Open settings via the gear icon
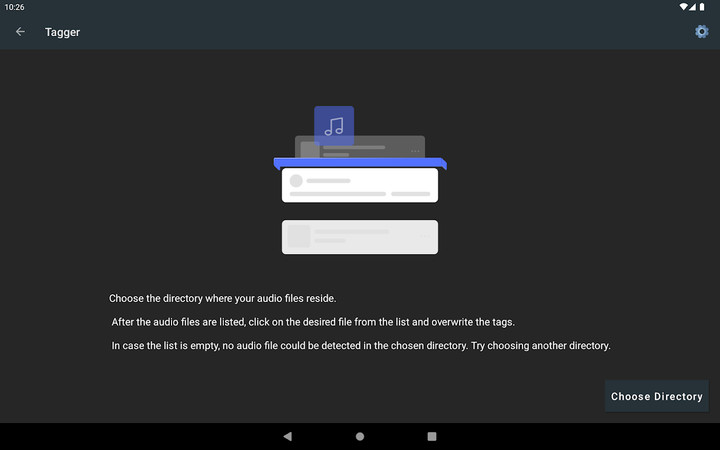This screenshot has width=720, height=450. pyautogui.click(x=701, y=32)
